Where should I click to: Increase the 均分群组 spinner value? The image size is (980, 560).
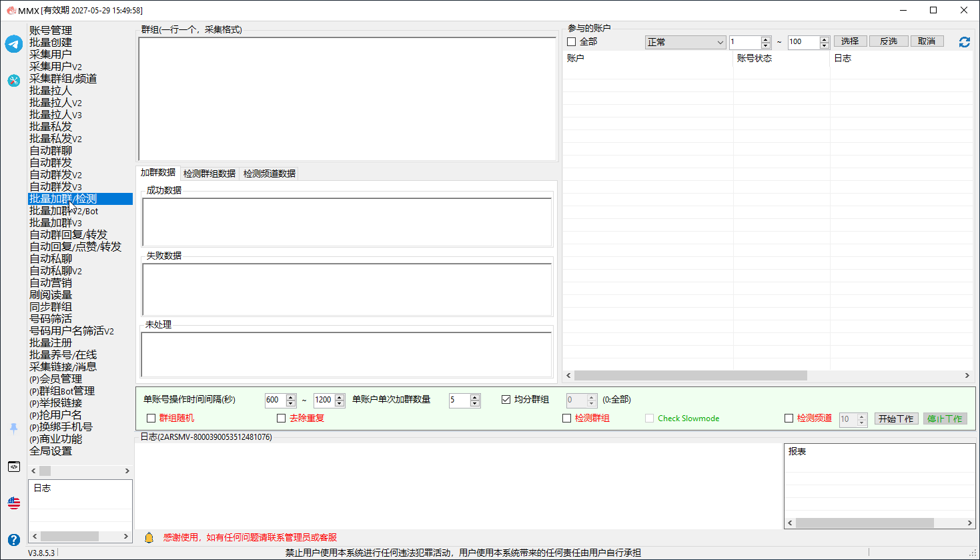pos(592,397)
